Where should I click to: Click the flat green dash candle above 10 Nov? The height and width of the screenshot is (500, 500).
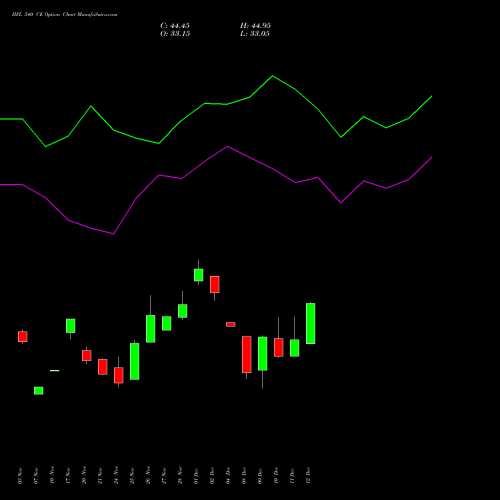(55, 370)
